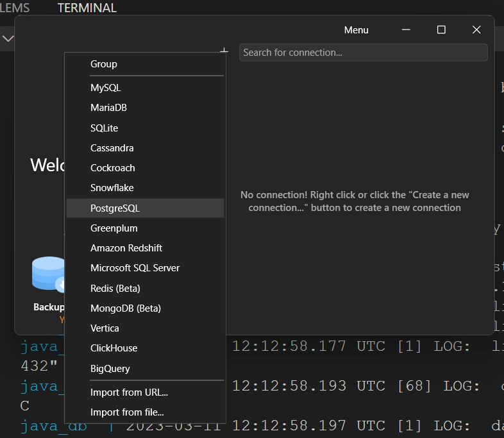Choose Microsoft SQL Server entry

[x=145, y=268]
